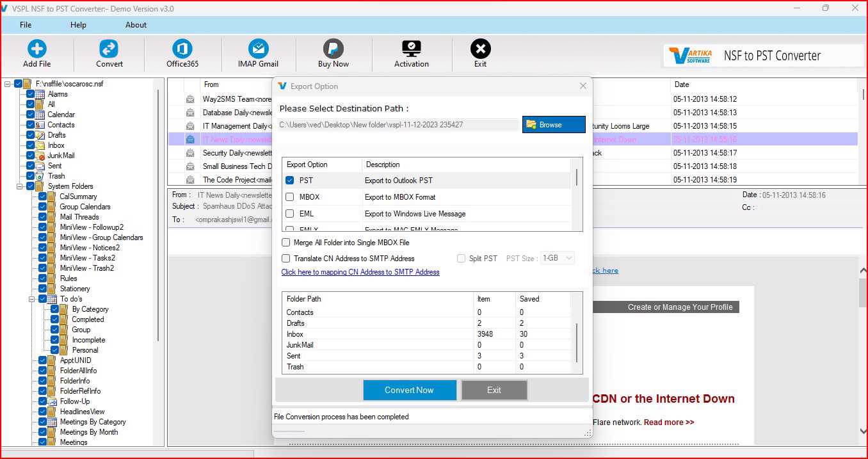Uncheck the Rules folder checkbox

point(42,278)
